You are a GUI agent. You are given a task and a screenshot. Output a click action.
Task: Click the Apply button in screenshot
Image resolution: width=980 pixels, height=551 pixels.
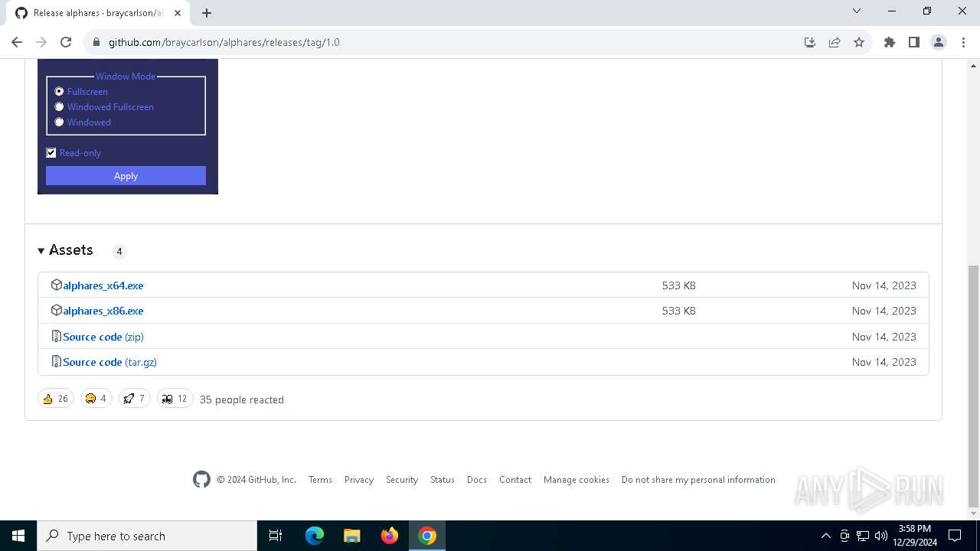tap(126, 175)
